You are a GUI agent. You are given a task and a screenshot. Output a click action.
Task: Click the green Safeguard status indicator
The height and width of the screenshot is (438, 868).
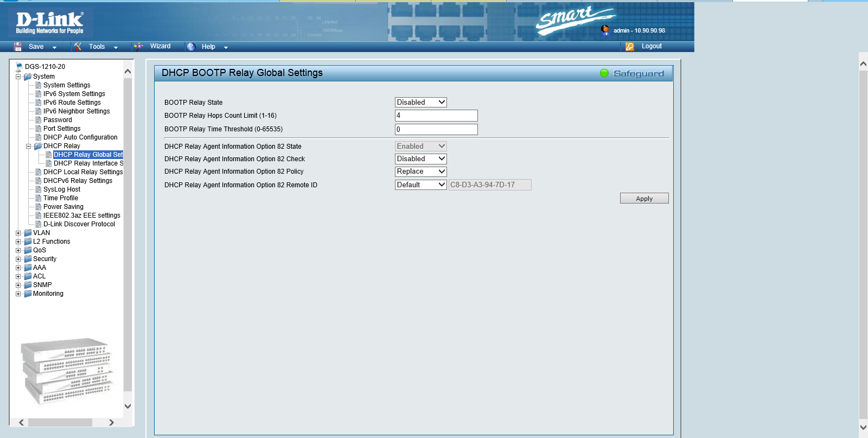tap(604, 73)
